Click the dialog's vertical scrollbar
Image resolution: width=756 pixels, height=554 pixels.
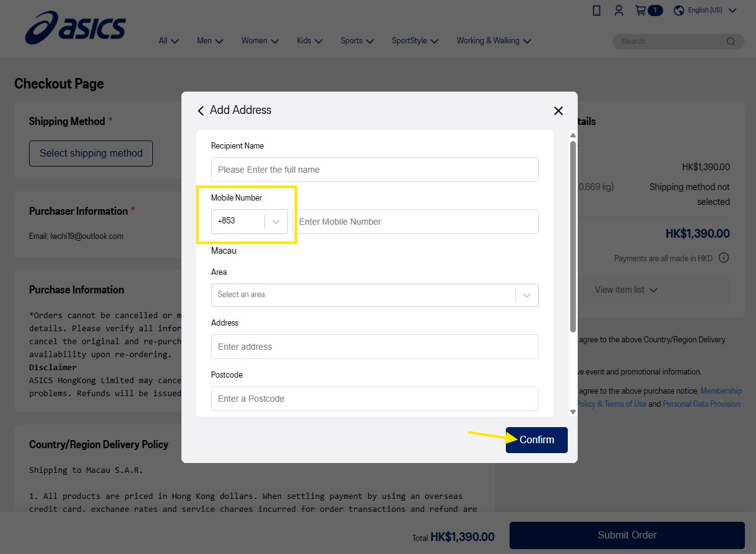(573, 236)
